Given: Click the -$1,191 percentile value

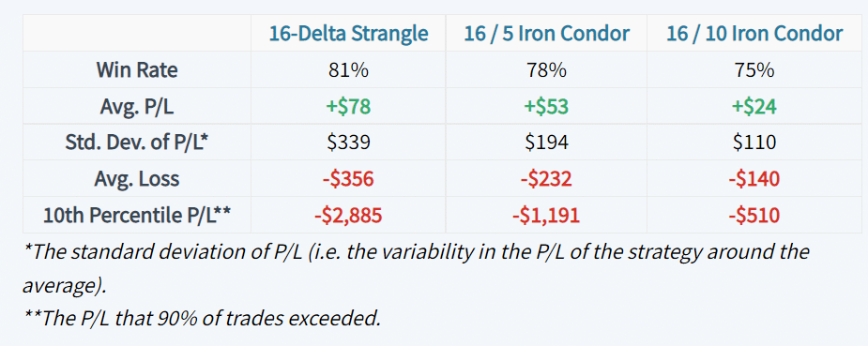Looking at the screenshot, I should [546, 215].
